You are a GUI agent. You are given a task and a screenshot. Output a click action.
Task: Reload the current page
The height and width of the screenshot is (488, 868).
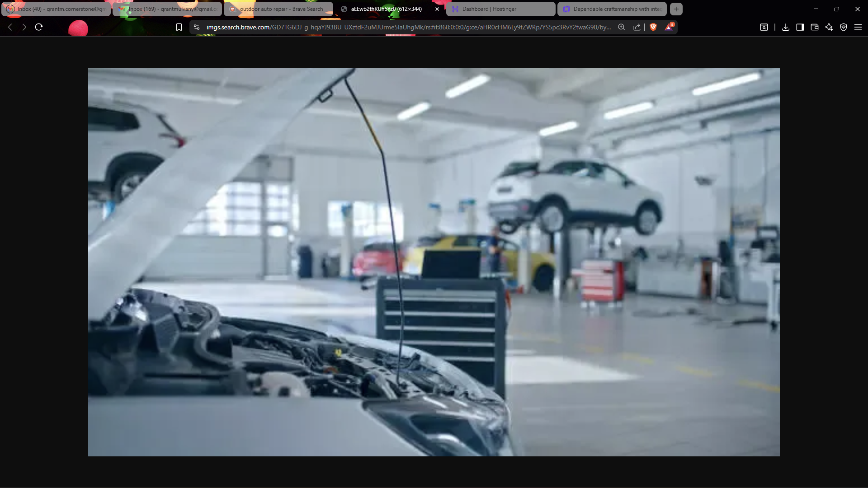pos(39,27)
